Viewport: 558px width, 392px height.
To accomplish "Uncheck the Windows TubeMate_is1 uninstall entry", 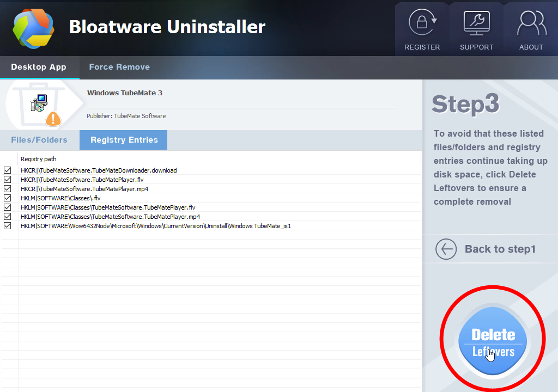I will tap(8, 226).
